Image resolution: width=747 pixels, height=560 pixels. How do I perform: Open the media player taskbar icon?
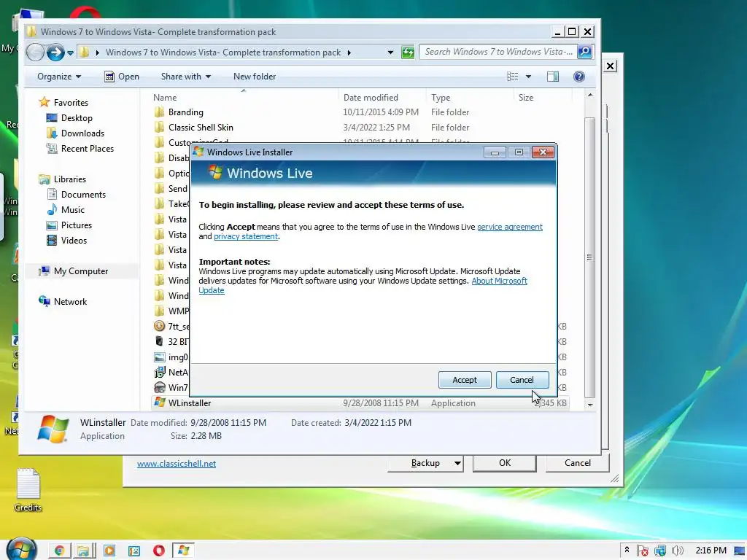109,551
